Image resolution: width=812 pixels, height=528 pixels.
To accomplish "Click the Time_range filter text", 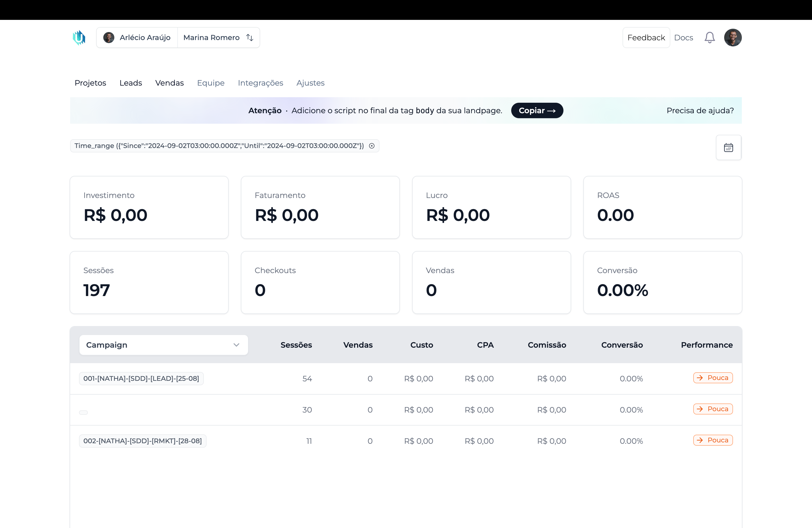I will [219, 146].
